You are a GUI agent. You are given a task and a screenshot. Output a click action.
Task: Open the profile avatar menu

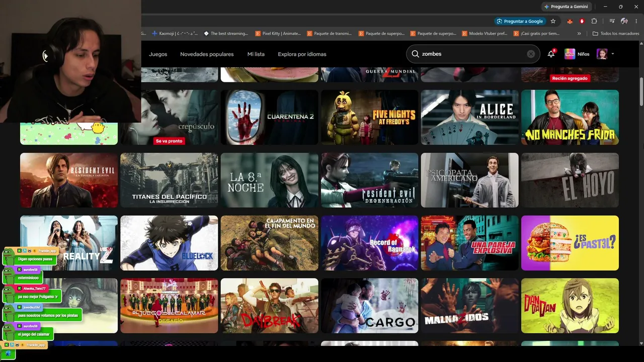602,54
